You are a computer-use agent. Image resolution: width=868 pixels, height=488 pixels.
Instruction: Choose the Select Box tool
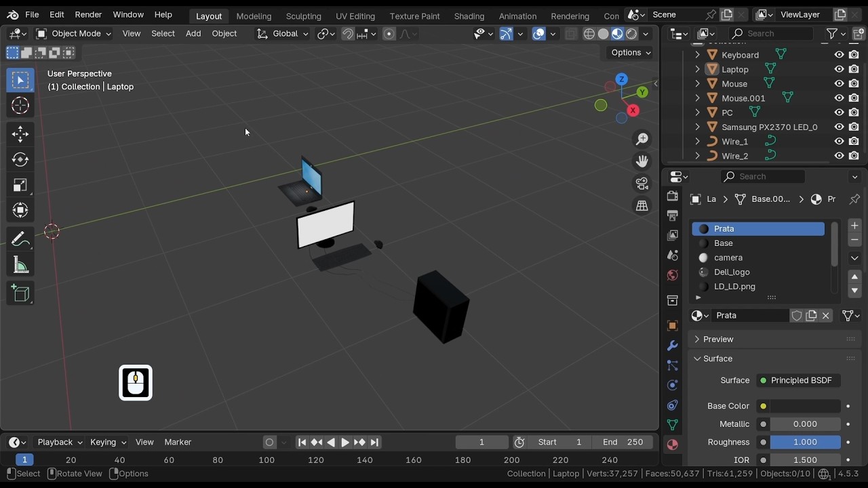point(20,80)
